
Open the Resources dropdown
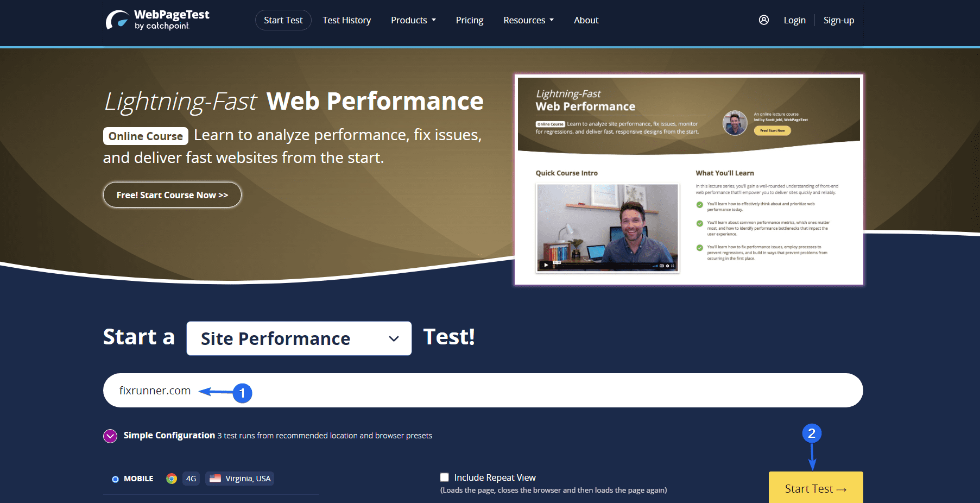528,20
